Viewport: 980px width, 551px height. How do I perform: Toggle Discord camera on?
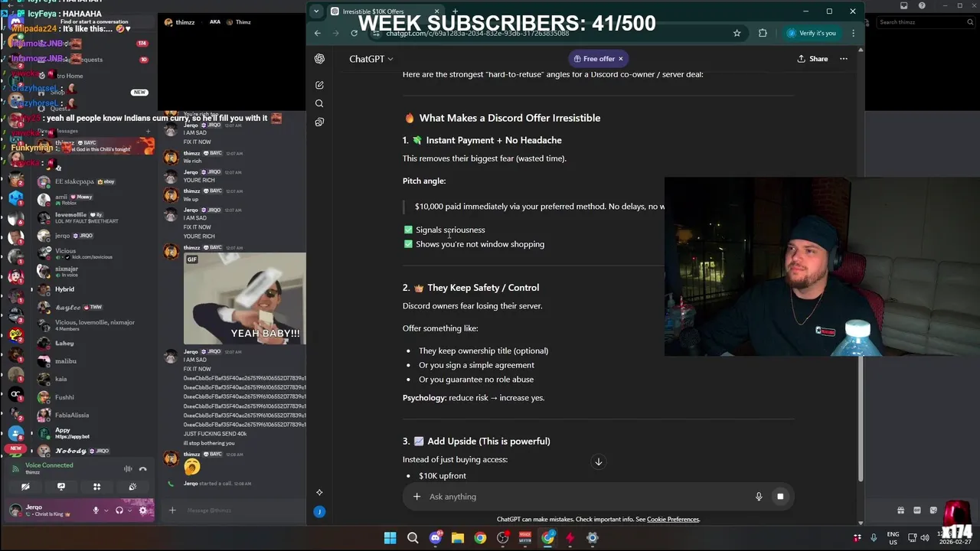coord(25,487)
